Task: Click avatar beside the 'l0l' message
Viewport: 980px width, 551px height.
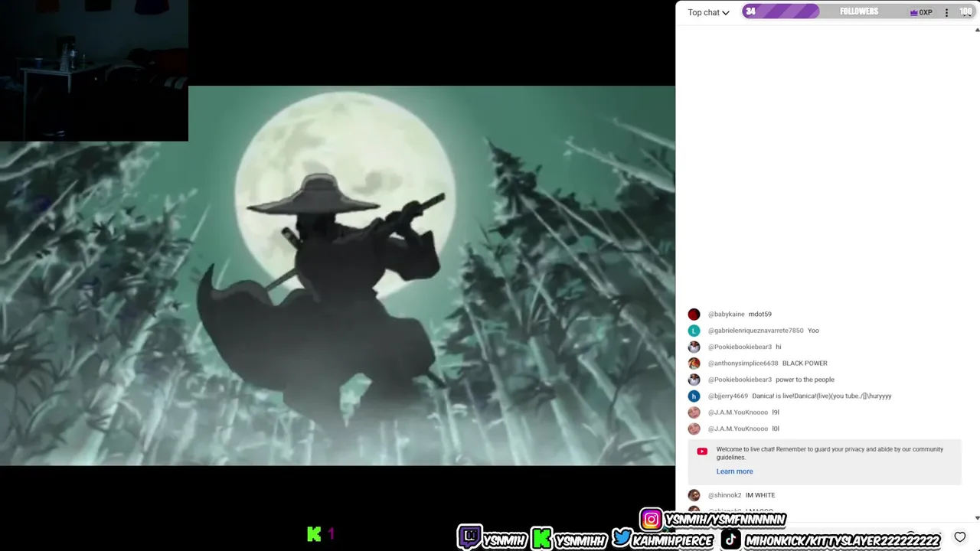Action: coord(694,429)
